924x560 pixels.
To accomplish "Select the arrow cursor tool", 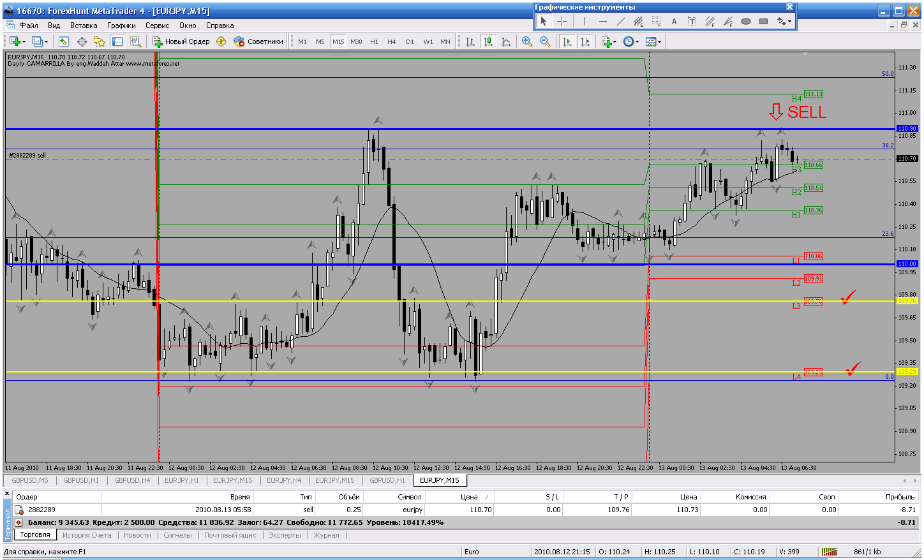I will point(544,21).
